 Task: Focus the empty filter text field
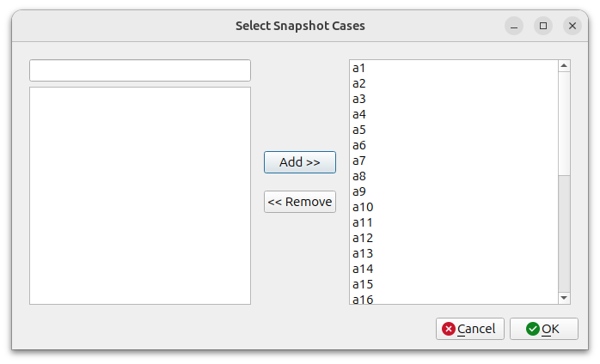(x=140, y=70)
